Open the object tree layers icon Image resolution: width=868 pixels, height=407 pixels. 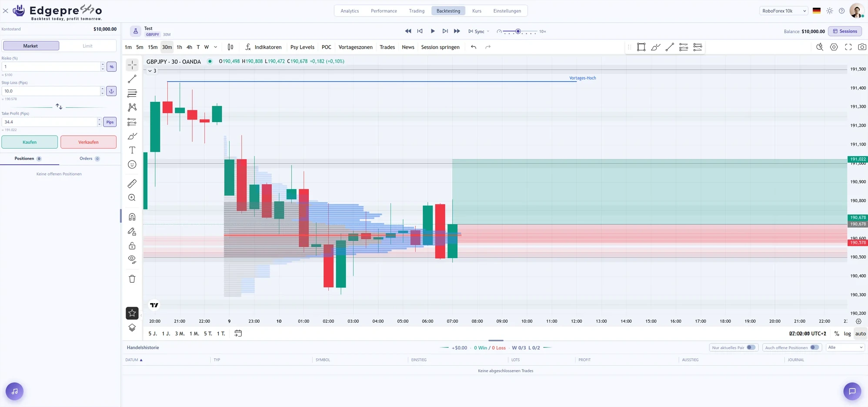(132, 328)
